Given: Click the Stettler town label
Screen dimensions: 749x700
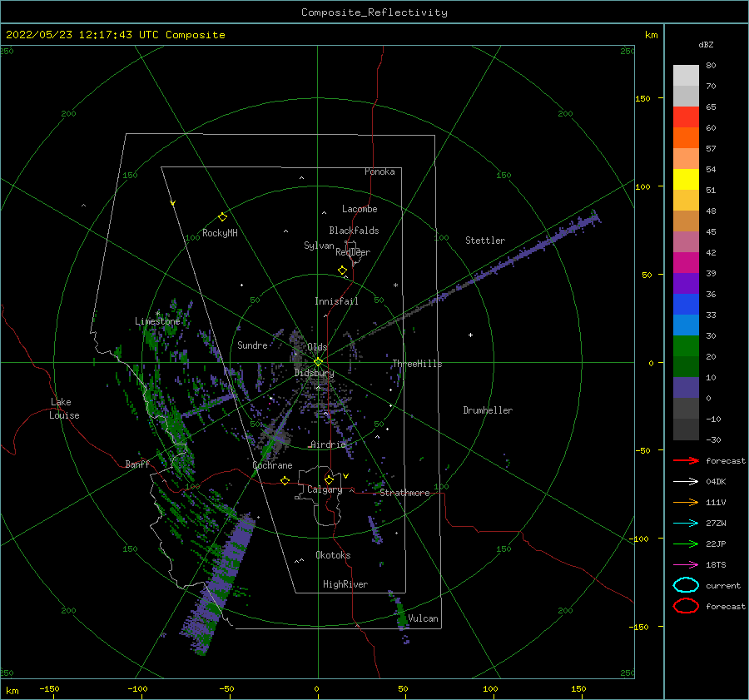Looking at the screenshot, I should point(485,241).
